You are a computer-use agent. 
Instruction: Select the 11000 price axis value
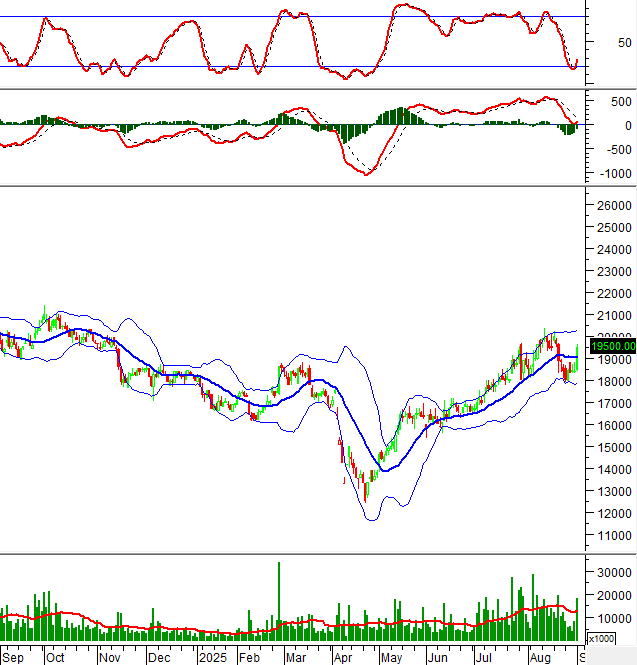(614, 536)
